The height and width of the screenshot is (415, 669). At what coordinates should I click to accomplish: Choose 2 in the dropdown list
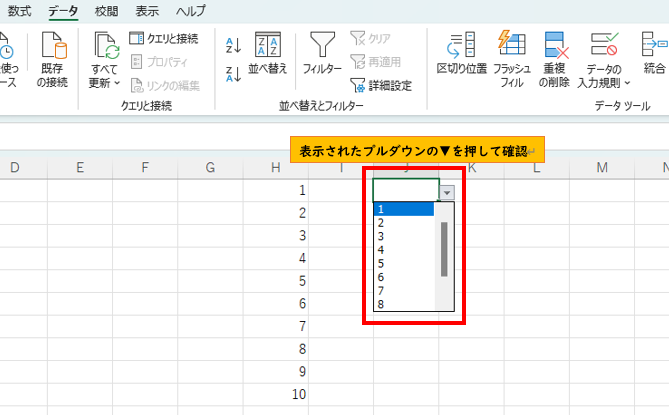(x=404, y=223)
